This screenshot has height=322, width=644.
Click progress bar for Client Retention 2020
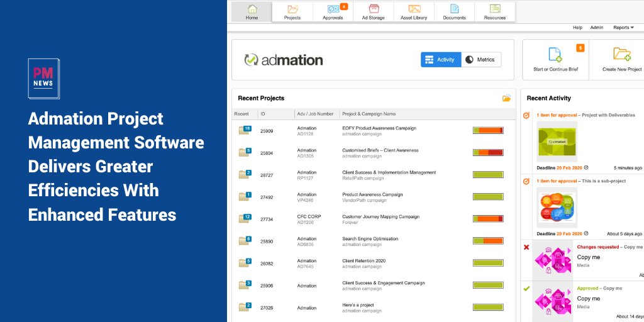point(488,263)
